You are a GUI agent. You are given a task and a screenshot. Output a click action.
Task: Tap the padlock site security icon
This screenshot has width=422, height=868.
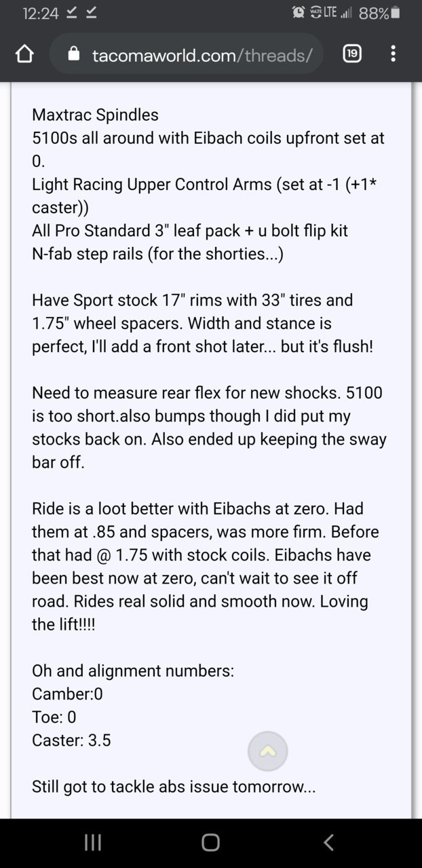74,54
